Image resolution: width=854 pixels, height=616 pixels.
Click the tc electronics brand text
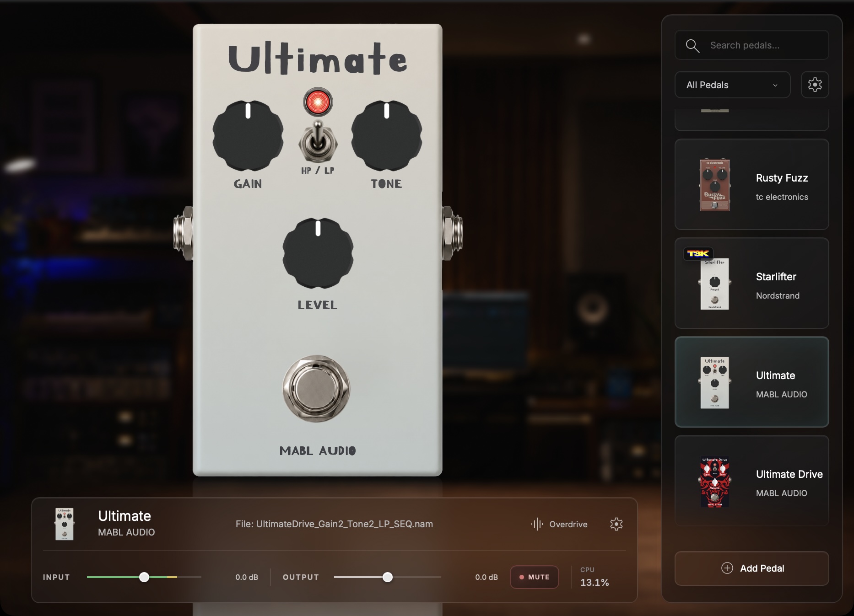tap(782, 197)
